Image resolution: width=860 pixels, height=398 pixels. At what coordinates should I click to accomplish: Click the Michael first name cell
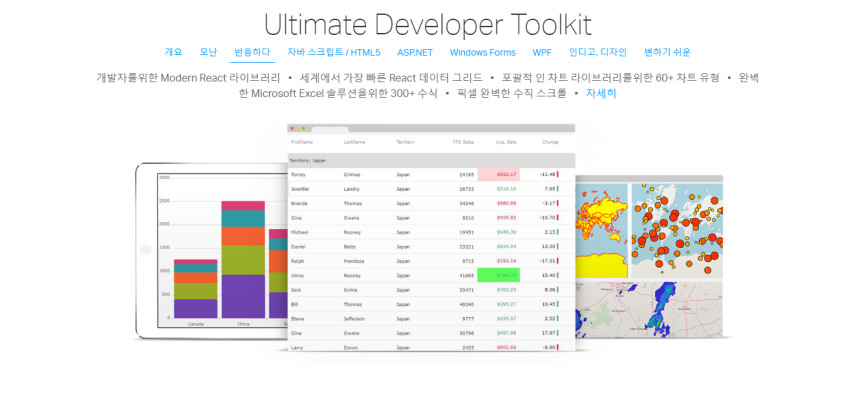[x=300, y=232]
